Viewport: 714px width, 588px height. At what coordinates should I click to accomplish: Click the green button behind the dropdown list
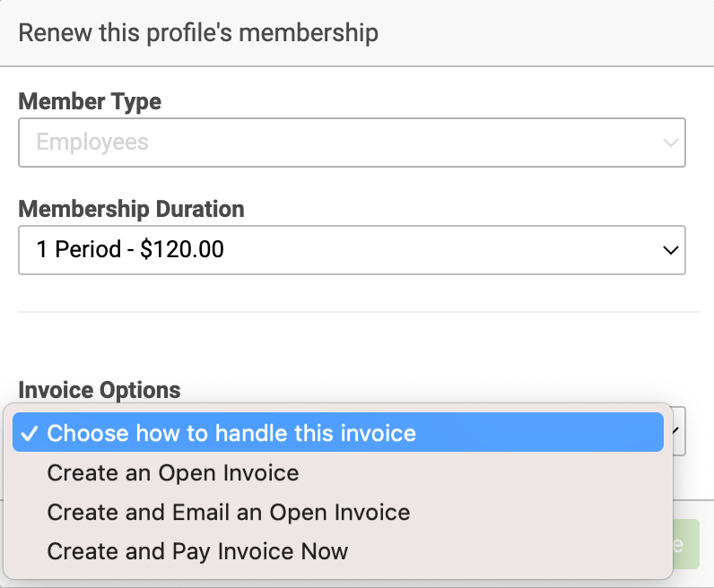pos(686,544)
